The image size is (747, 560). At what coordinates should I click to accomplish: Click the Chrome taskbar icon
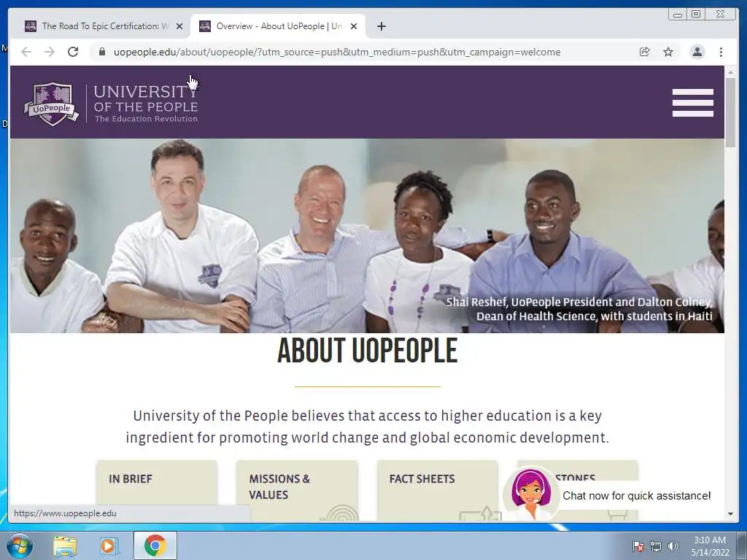click(155, 545)
